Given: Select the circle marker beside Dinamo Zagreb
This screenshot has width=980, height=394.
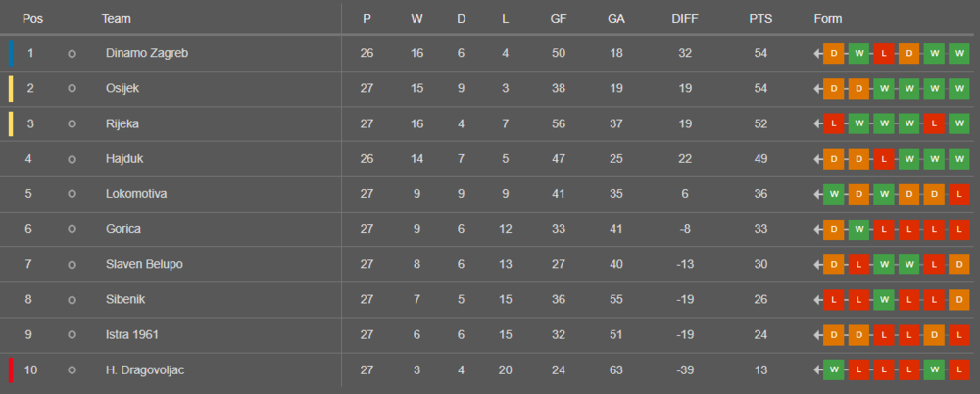Looking at the screenshot, I should coord(72,53).
